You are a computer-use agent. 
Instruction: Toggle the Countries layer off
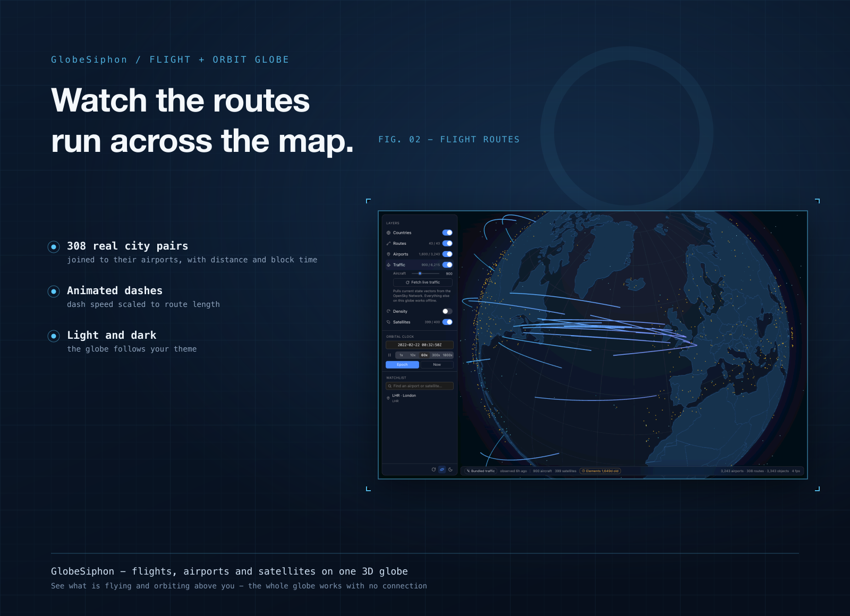coord(447,233)
